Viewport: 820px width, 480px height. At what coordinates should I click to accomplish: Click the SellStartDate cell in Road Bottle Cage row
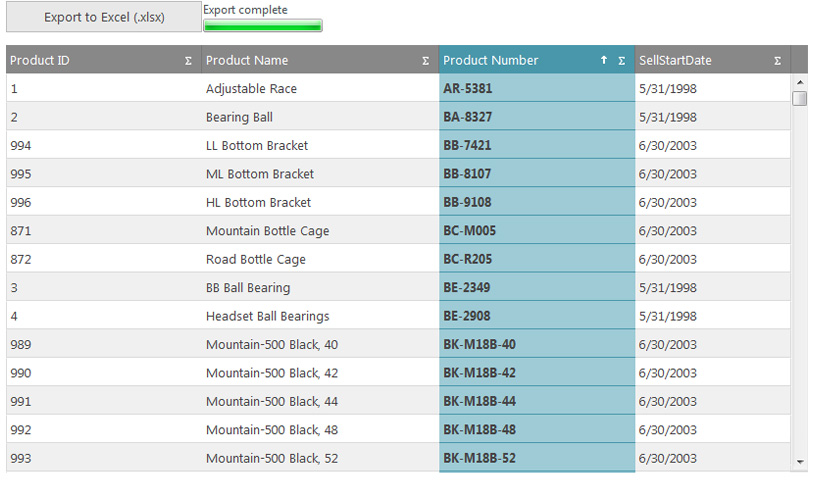point(713,259)
